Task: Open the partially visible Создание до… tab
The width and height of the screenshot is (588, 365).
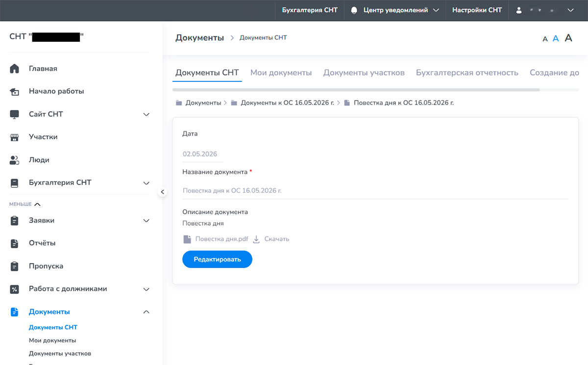Action: pyautogui.click(x=554, y=73)
